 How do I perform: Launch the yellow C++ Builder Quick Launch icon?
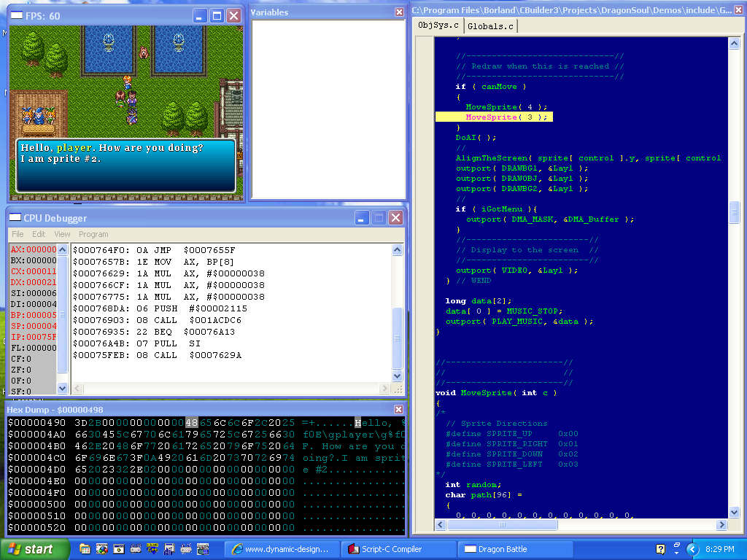tap(152, 549)
